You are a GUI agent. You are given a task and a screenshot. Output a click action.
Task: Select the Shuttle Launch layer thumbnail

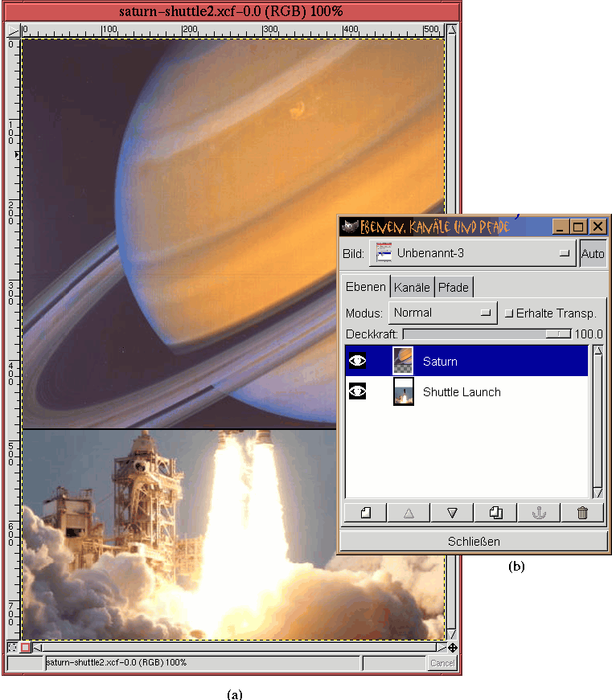[x=403, y=392]
